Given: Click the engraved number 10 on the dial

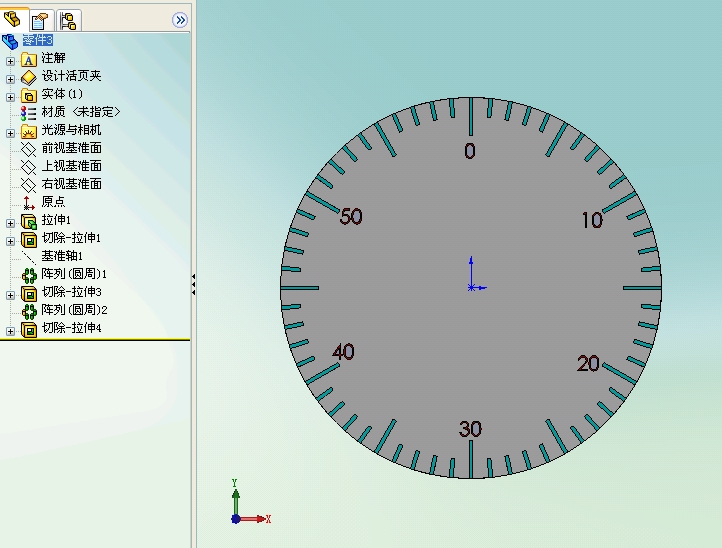Looking at the screenshot, I should [x=592, y=220].
